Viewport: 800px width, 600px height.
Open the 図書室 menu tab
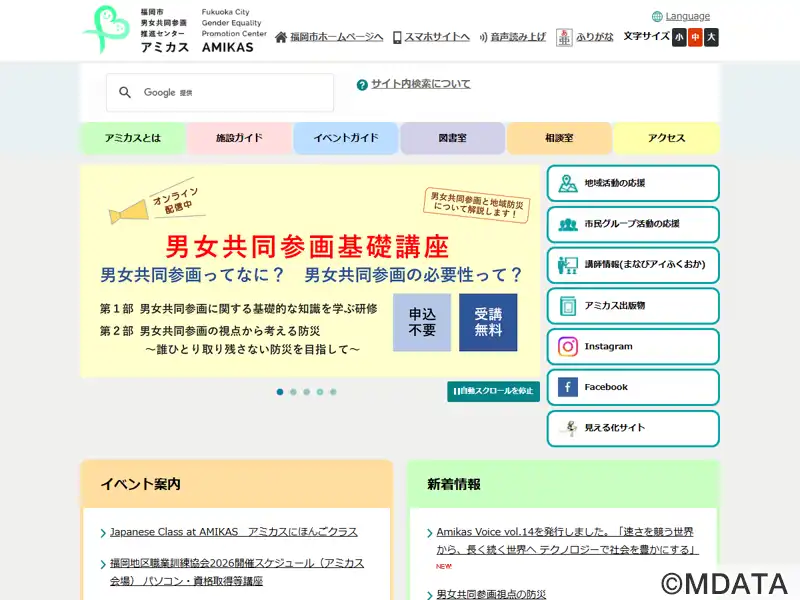(x=453, y=138)
